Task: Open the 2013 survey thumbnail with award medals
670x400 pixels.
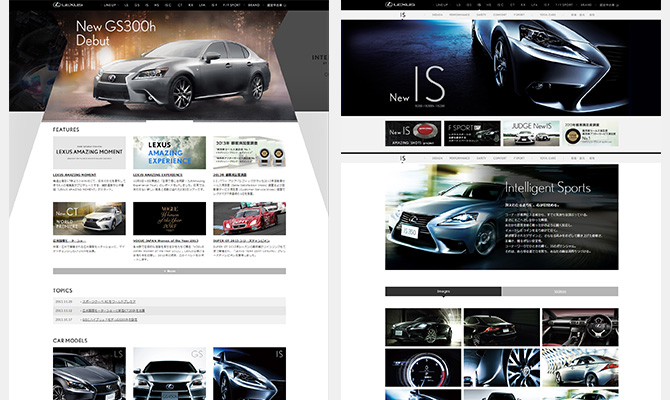Action: (250, 153)
